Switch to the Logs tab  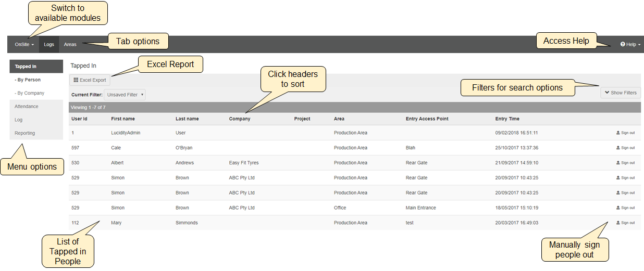pos(49,45)
